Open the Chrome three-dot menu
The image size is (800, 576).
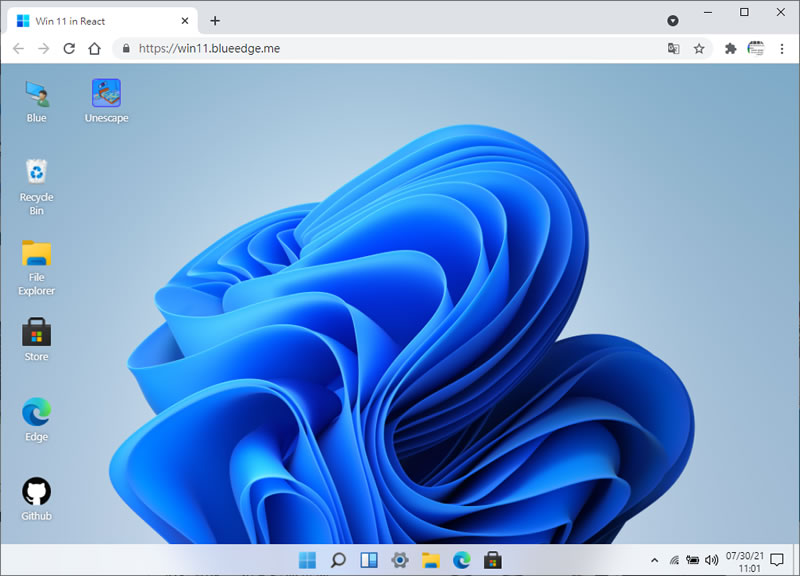point(782,48)
